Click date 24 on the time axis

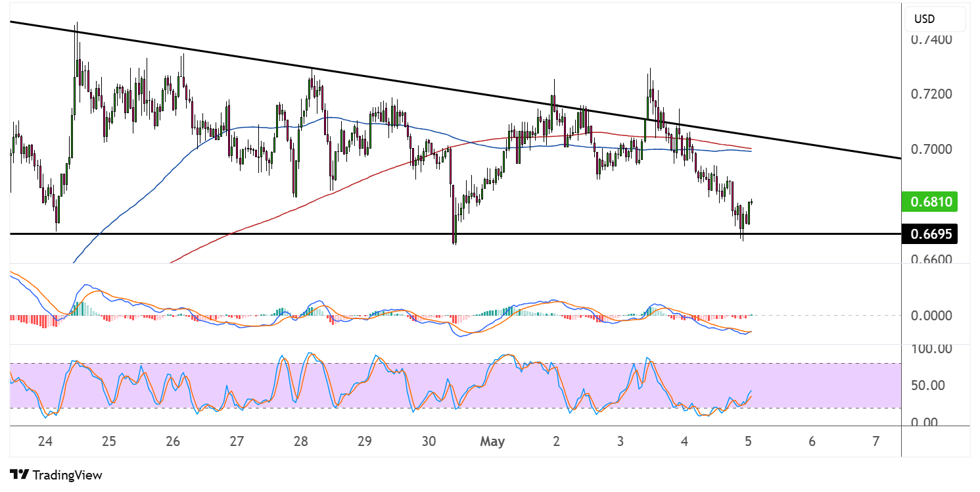point(45,442)
